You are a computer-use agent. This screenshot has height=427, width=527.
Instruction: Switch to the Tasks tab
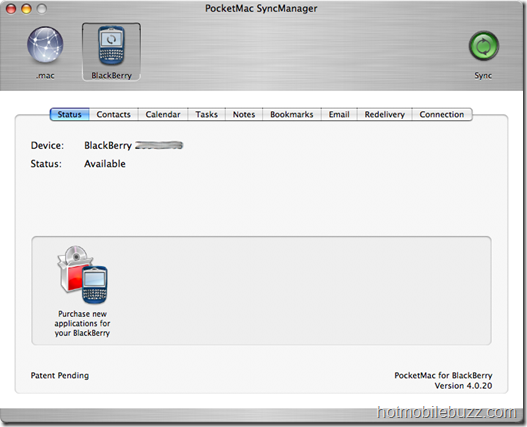(207, 114)
